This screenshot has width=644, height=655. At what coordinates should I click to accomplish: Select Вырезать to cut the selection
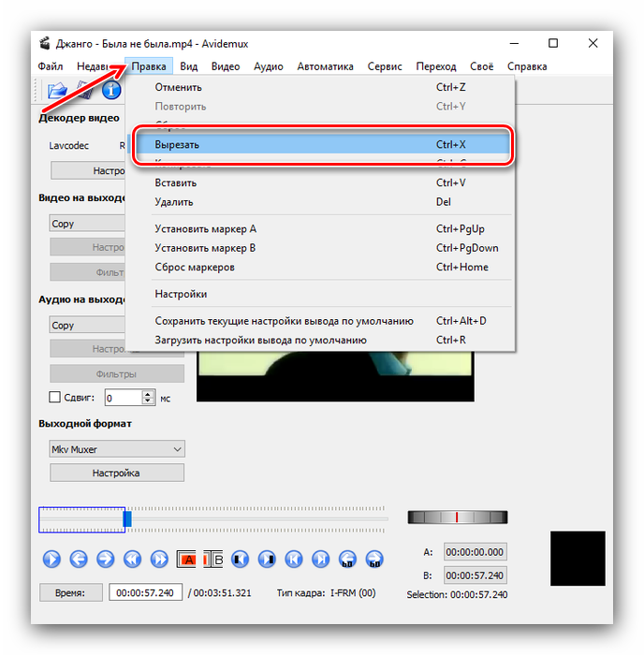pos(322,144)
